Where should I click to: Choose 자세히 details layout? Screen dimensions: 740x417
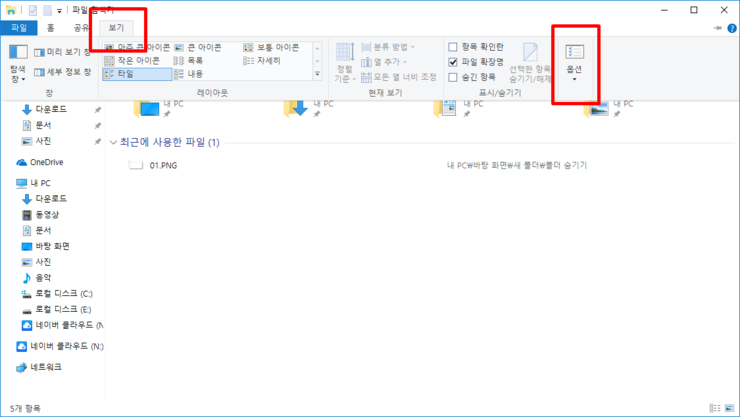click(x=262, y=60)
